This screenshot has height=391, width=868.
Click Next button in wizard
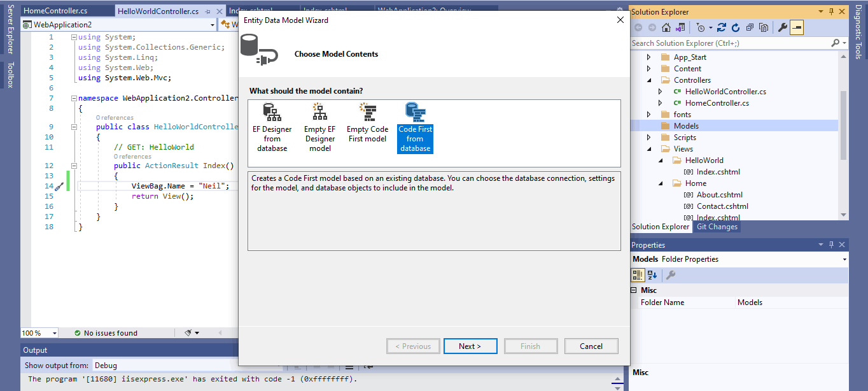coord(470,346)
